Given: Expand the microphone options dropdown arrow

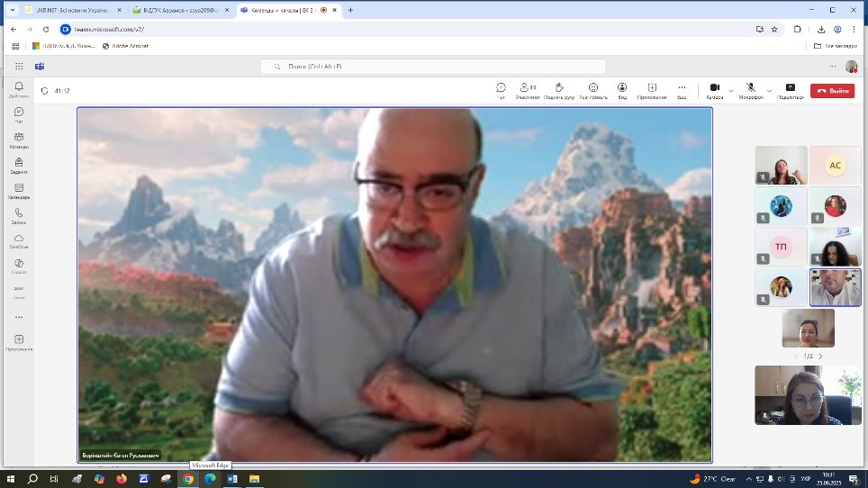Looking at the screenshot, I should pyautogui.click(x=769, y=90).
